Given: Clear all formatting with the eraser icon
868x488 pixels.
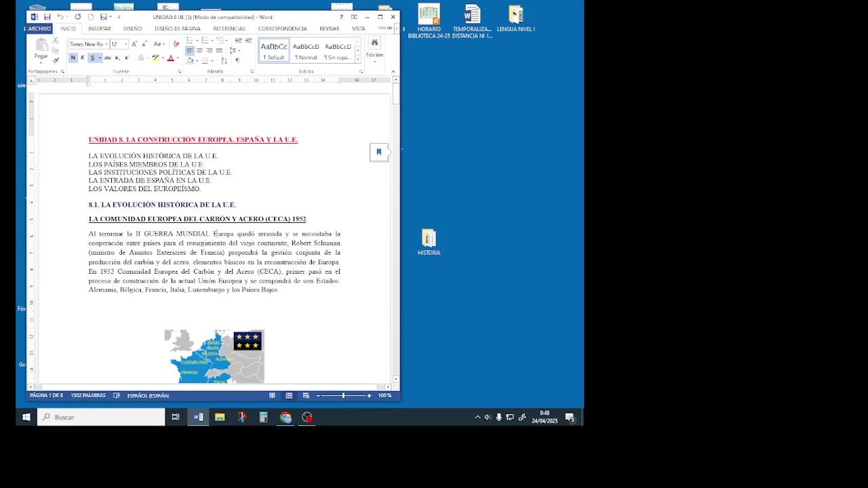Looking at the screenshot, I should (x=176, y=44).
